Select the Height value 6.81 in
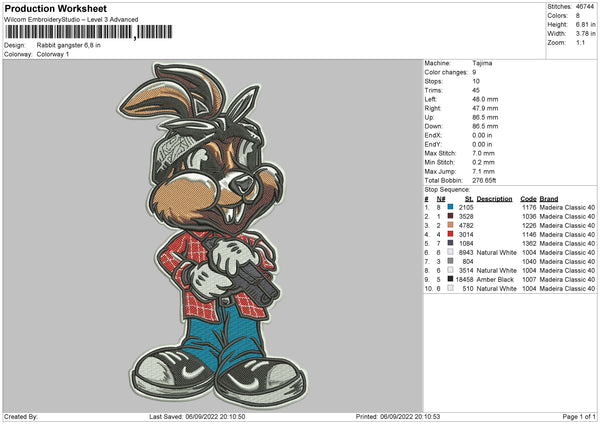The width and height of the screenshot is (600, 424). (x=585, y=24)
